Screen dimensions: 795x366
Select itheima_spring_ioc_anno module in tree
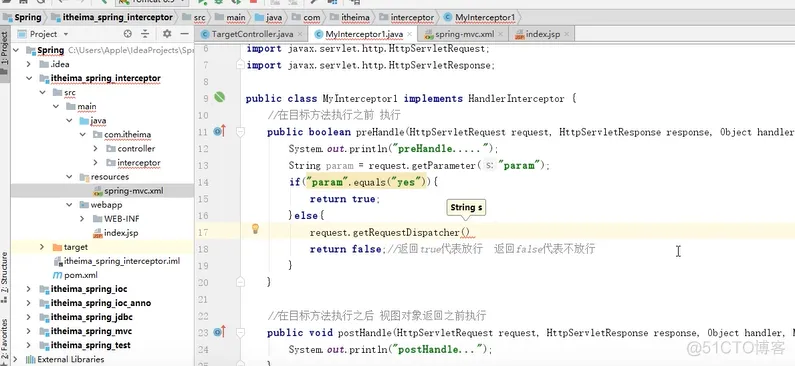tap(101, 303)
